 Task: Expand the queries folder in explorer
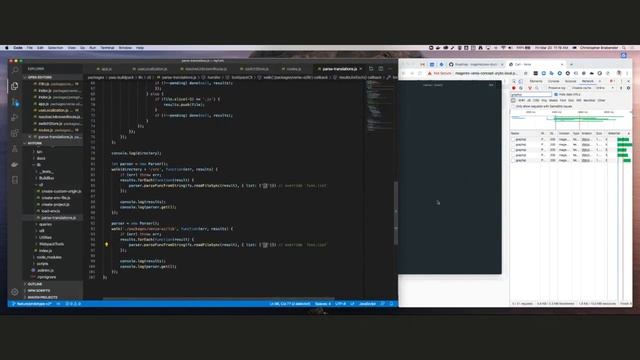(45, 224)
